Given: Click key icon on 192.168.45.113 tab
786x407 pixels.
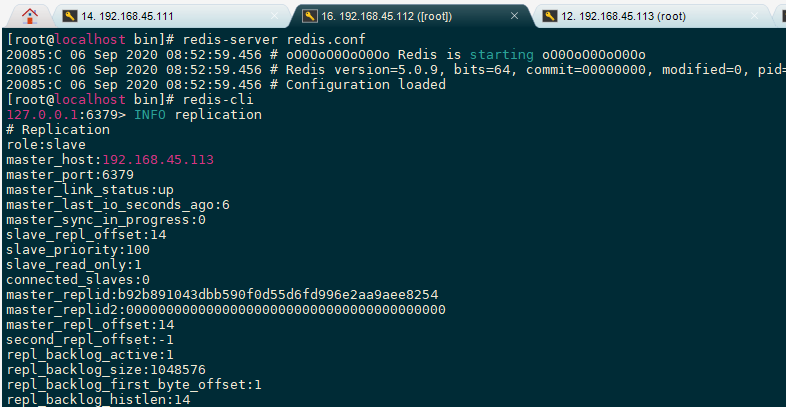Looking at the screenshot, I should click(550, 16).
